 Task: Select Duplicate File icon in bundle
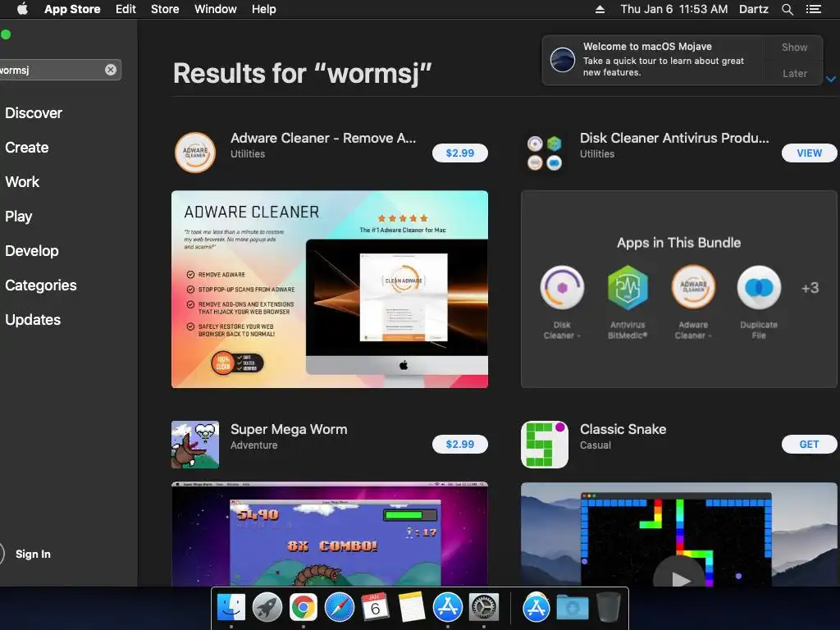(x=759, y=288)
